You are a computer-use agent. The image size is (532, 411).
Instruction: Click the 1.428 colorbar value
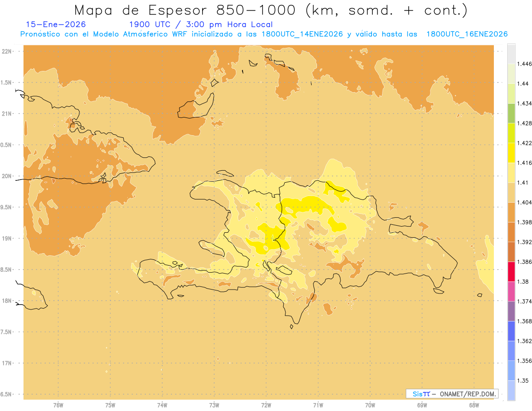[x=524, y=123]
